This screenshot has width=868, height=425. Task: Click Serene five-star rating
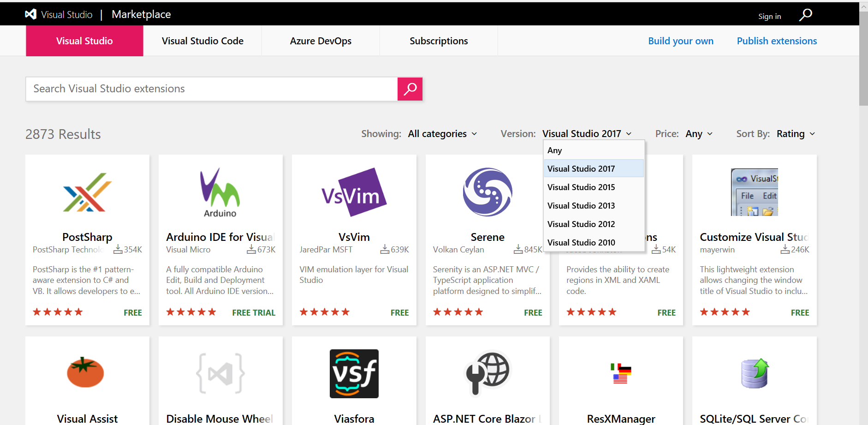(458, 312)
